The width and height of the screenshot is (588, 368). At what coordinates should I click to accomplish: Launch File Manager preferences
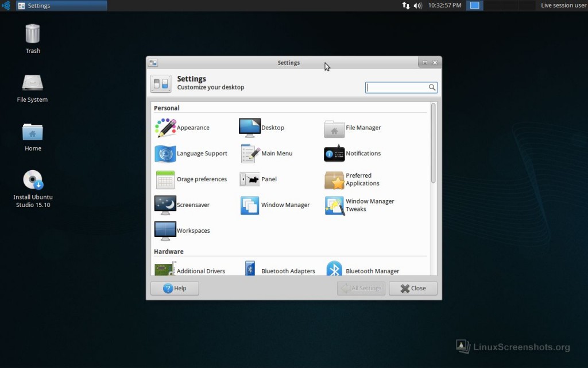[334, 128]
